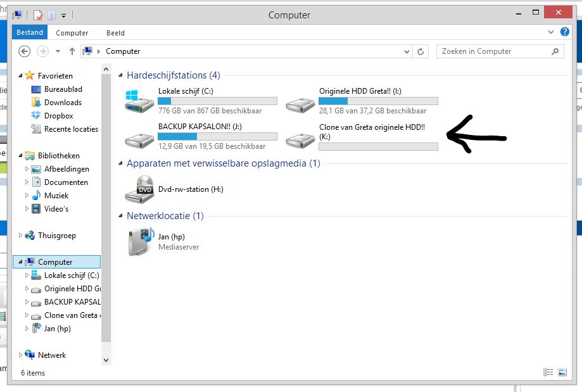The width and height of the screenshot is (582, 392).
Task: Expand the ribbon with the chevron
Action: 551,32
